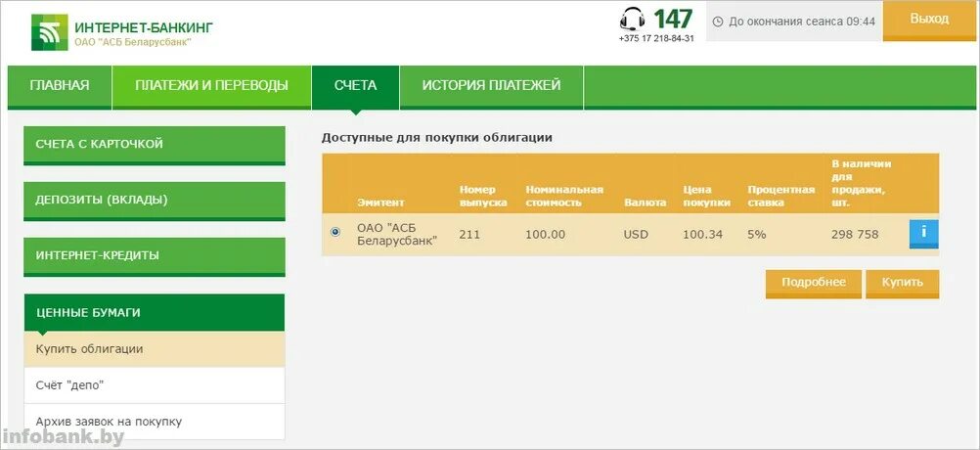Click the Номинальная стоимость column header

click(x=564, y=197)
